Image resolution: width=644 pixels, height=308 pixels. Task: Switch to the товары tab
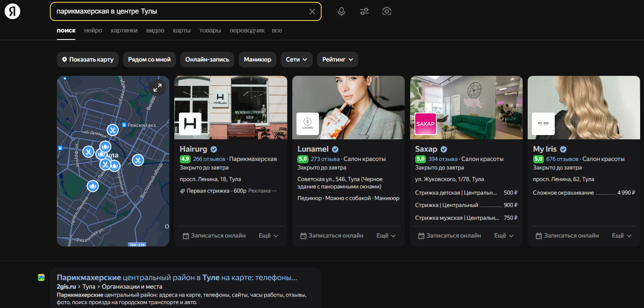pyautogui.click(x=210, y=31)
